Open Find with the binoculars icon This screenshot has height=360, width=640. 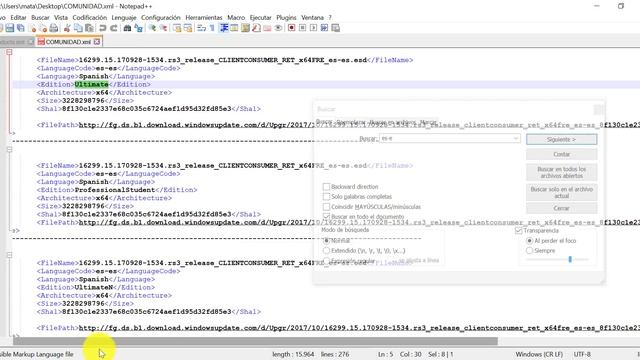coord(127,28)
